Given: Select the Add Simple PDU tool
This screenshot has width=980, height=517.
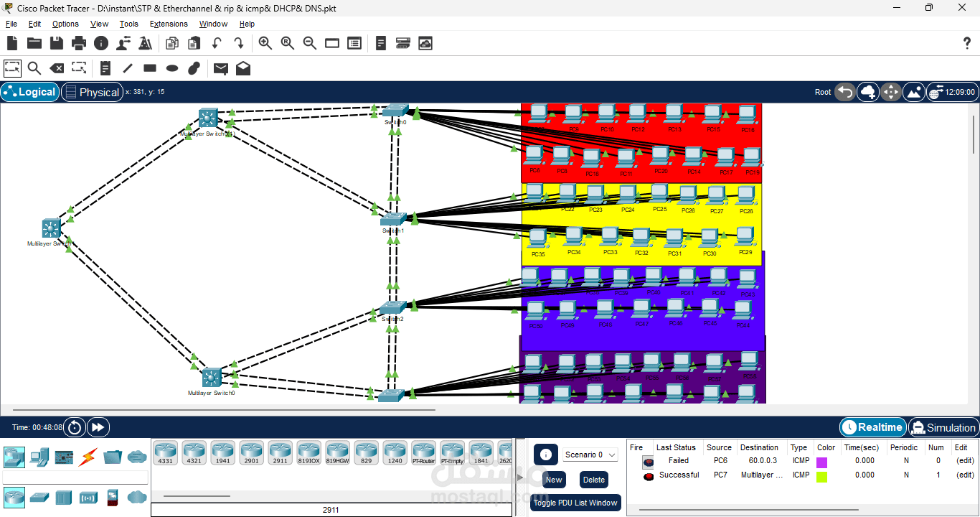Looking at the screenshot, I should click(x=220, y=67).
